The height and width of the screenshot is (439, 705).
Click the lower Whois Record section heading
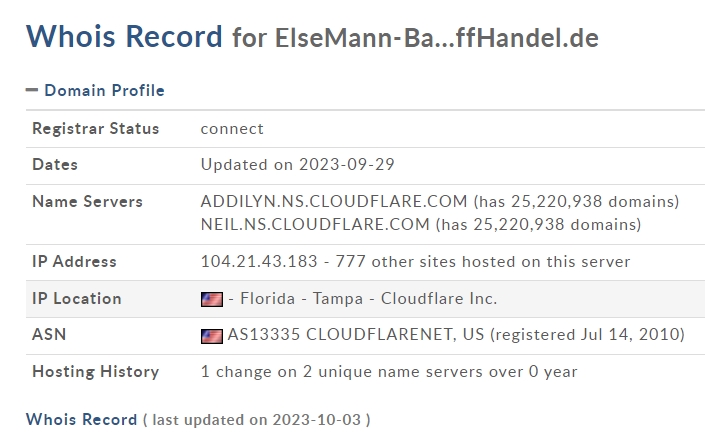pos(81,419)
